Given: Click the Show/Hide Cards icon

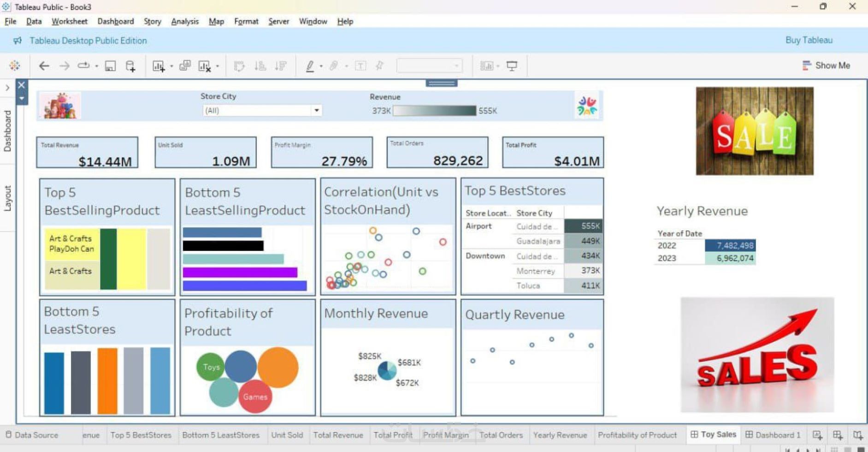Looking at the screenshot, I should coord(486,66).
